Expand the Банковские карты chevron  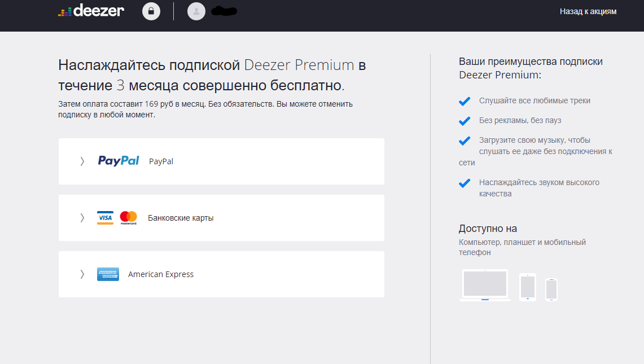(82, 218)
